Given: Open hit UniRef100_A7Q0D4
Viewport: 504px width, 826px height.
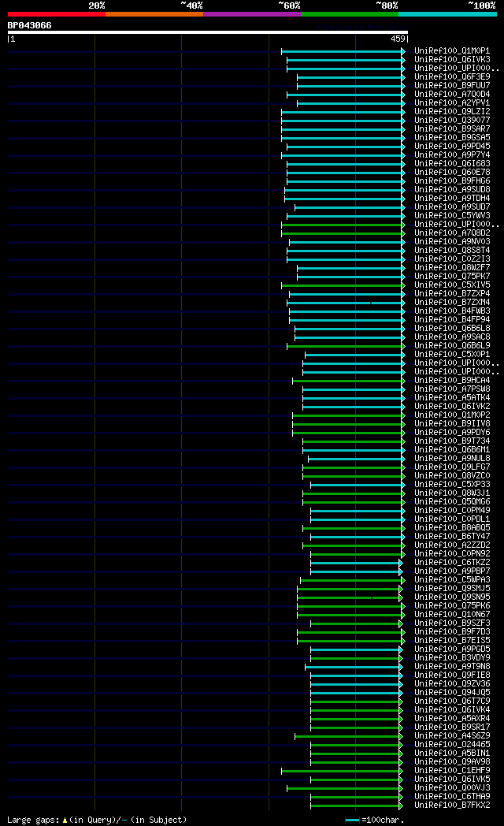Looking at the screenshot, I should [x=452, y=95].
